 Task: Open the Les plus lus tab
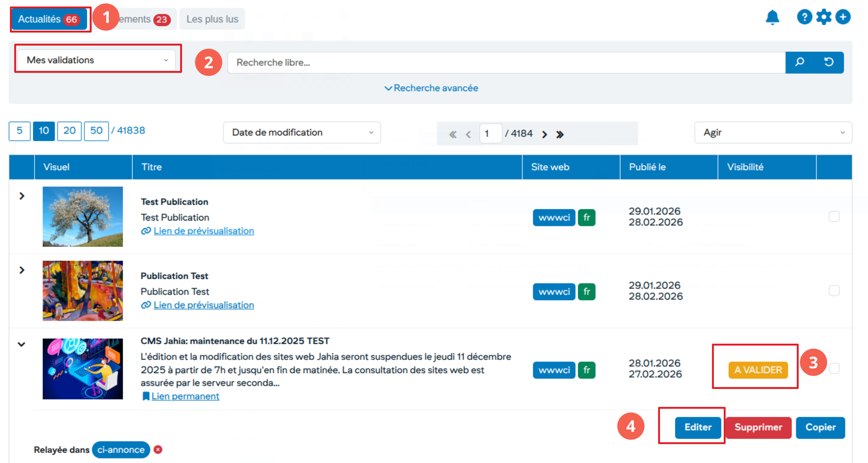(212, 19)
